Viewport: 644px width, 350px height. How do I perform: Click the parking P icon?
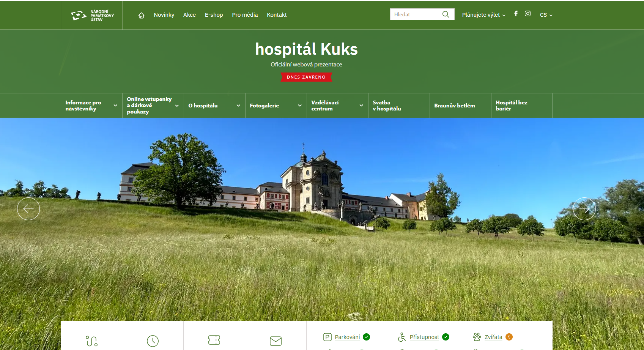pyautogui.click(x=328, y=337)
